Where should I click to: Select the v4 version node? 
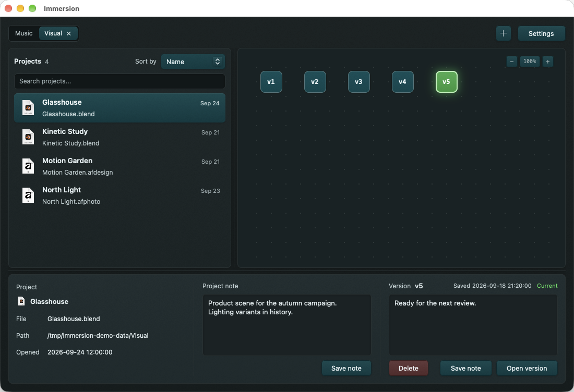click(x=403, y=82)
